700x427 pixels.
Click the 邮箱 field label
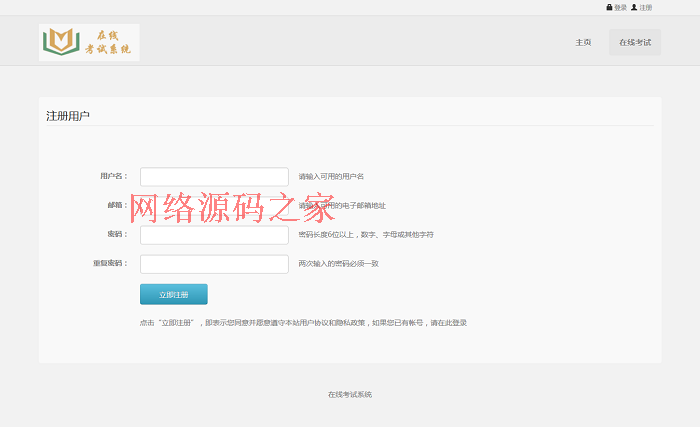point(117,205)
